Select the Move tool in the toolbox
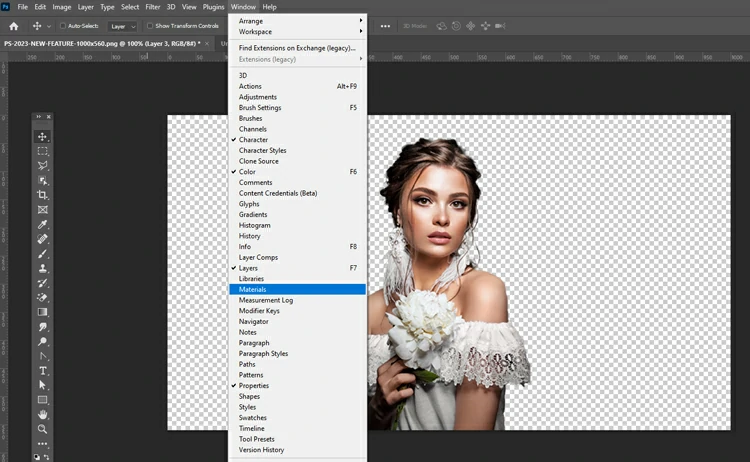 coord(43,136)
